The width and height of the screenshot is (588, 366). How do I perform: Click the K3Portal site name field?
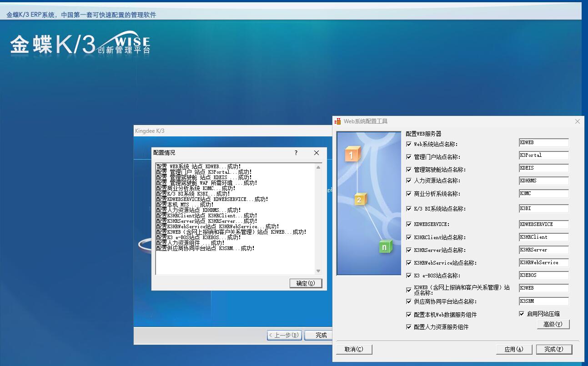tap(544, 155)
